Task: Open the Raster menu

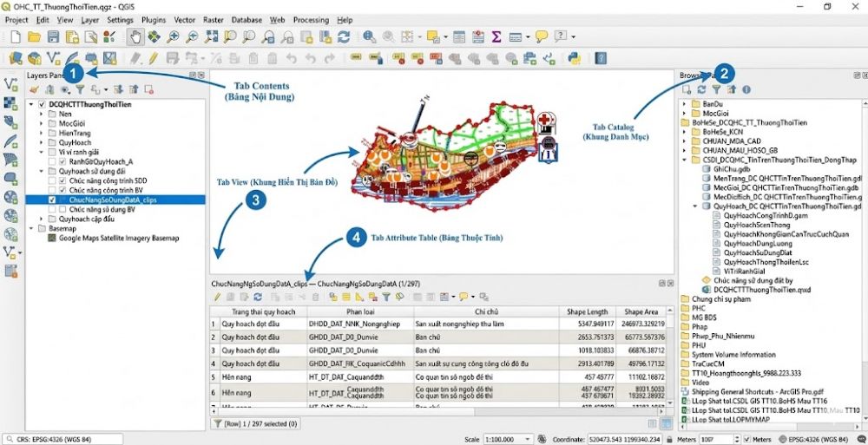Action: pyautogui.click(x=214, y=20)
